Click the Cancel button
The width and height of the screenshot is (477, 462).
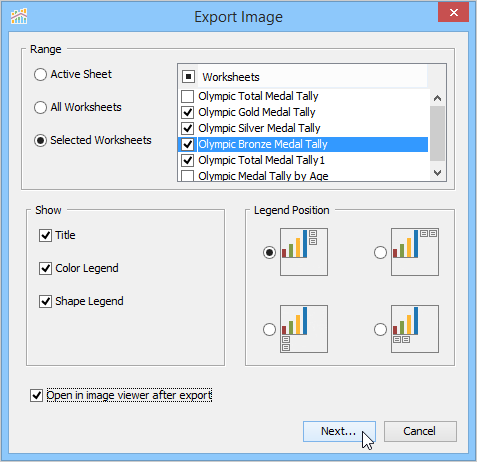point(420,431)
